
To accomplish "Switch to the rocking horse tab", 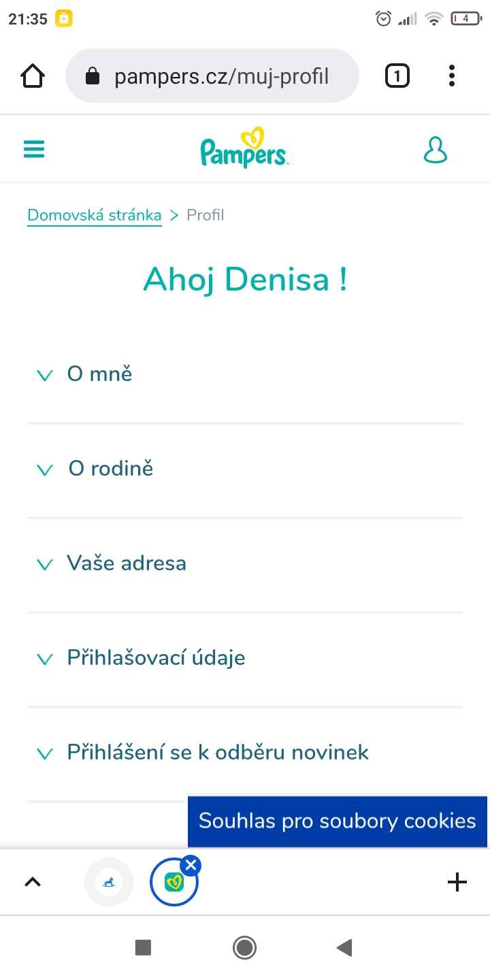I will coord(109,882).
